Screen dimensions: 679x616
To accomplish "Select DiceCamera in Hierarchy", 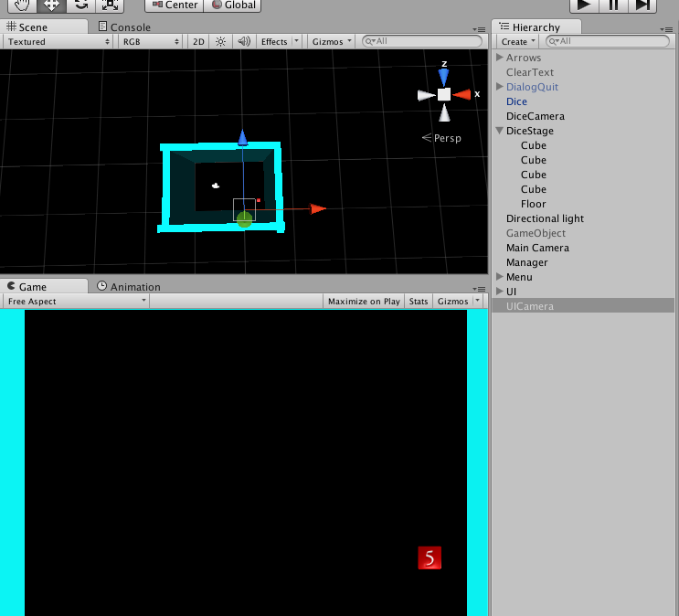I will pyautogui.click(x=536, y=116).
